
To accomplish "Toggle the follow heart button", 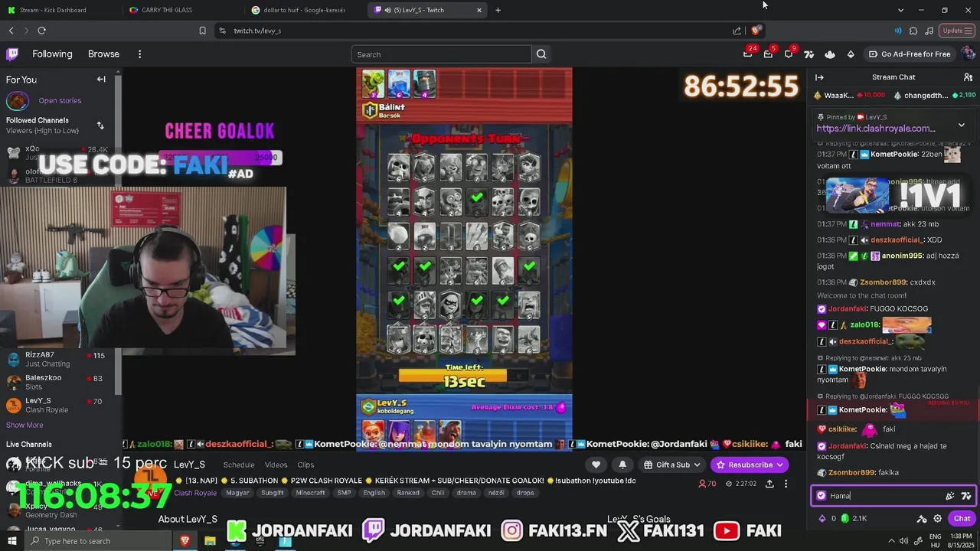I will click(x=596, y=465).
